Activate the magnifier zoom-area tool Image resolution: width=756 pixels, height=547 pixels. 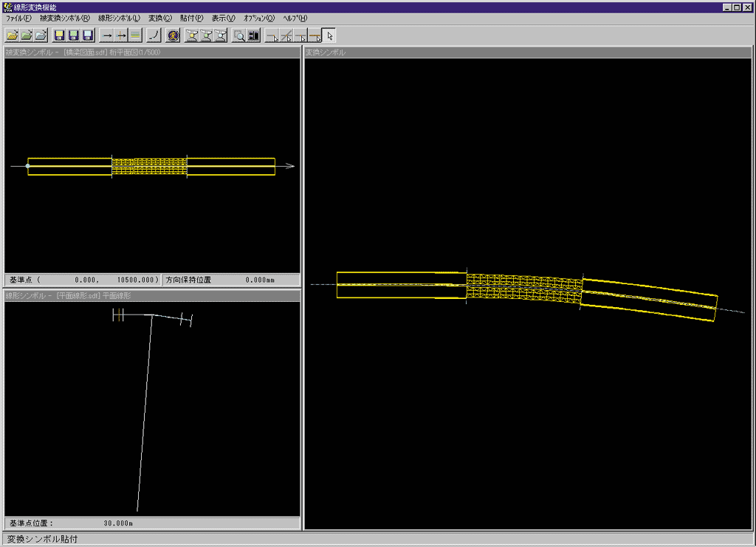(x=239, y=35)
